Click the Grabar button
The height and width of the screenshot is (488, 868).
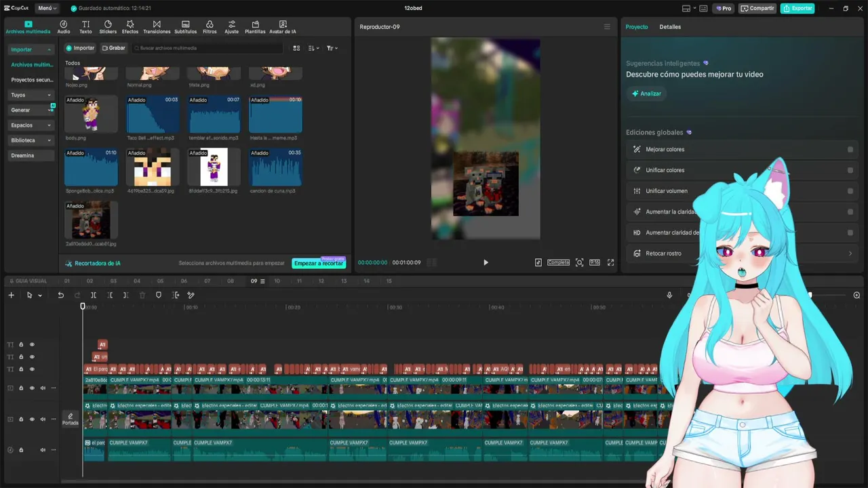(113, 48)
